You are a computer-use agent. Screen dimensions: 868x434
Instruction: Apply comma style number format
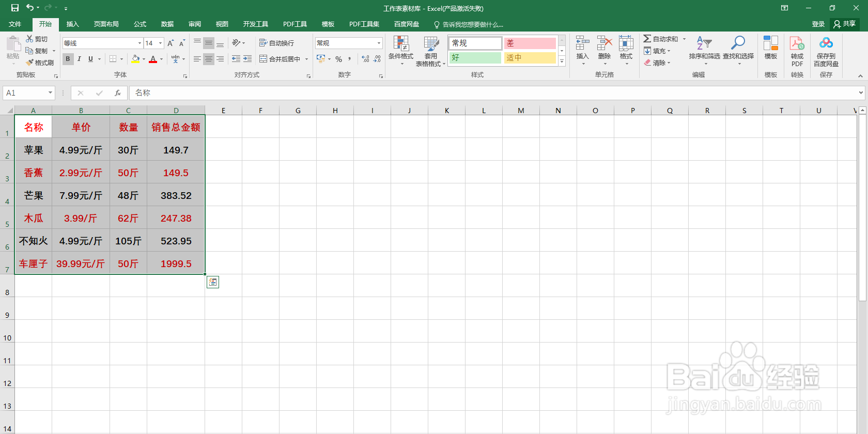pyautogui.click(x=350, y=59)
